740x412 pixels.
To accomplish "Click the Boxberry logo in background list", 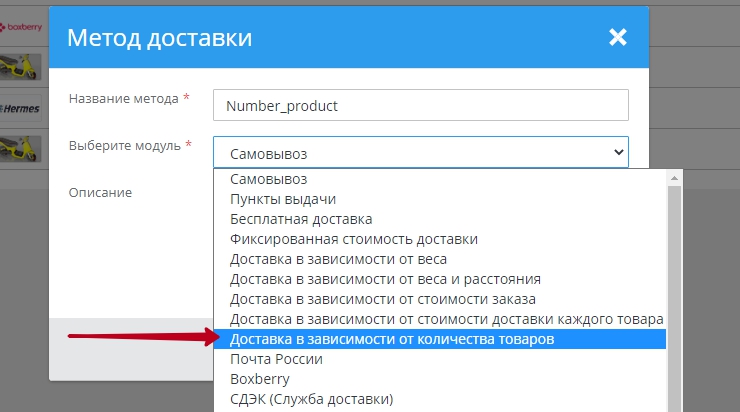I will [x=22, y=28].
